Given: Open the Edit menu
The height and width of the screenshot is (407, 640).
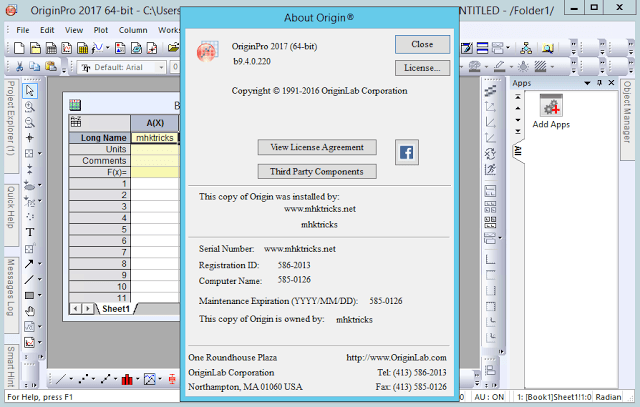Looking at the screenshot, I should click(47, 30).
